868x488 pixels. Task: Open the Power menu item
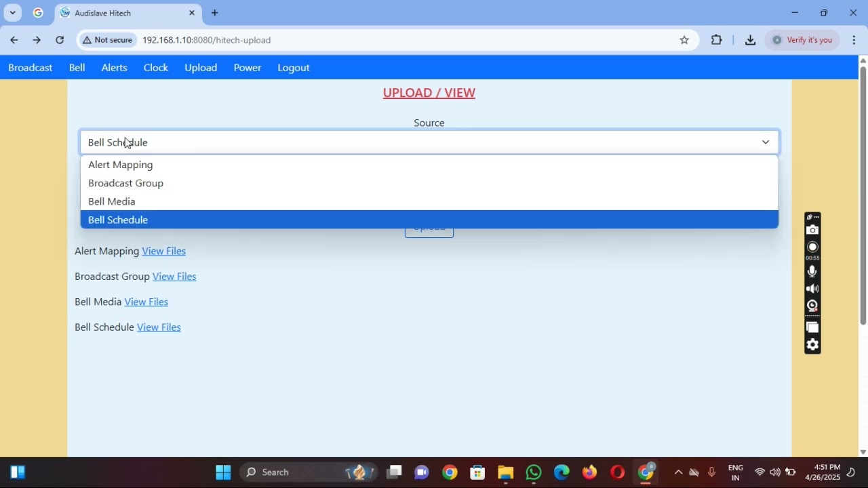tap(248, 68)
